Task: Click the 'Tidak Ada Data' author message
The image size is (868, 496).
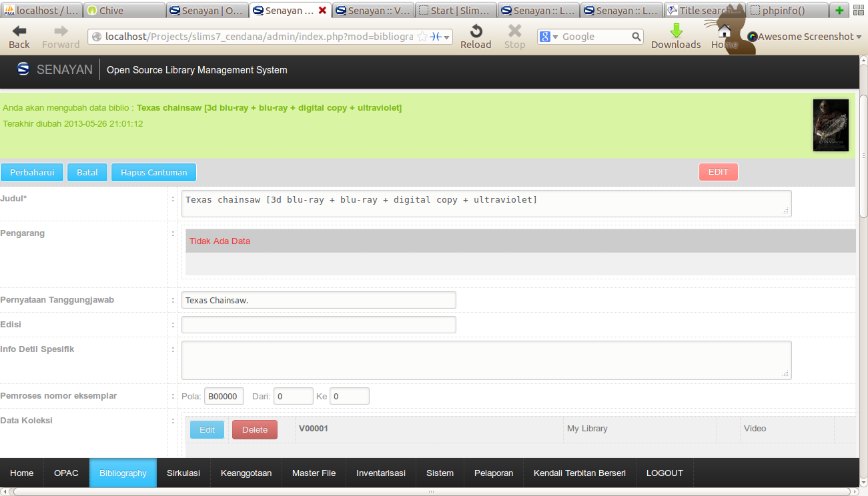Action: tap(220, 241)
